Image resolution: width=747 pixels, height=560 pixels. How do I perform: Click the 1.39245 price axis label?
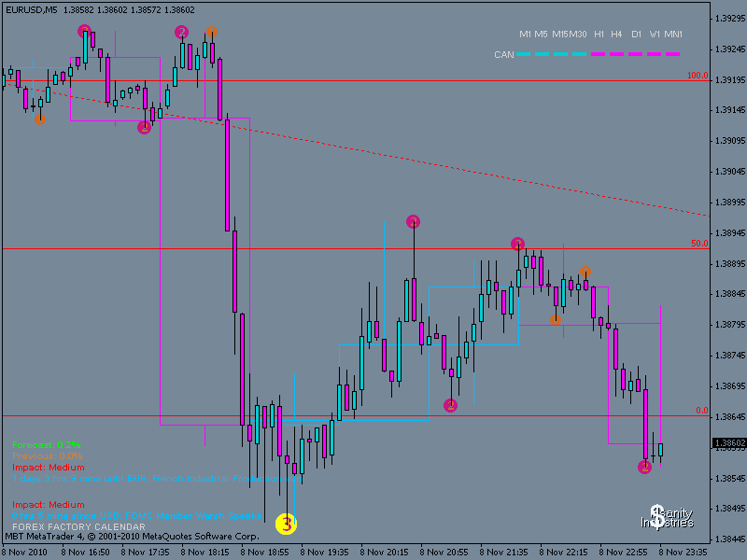(730, 49)
